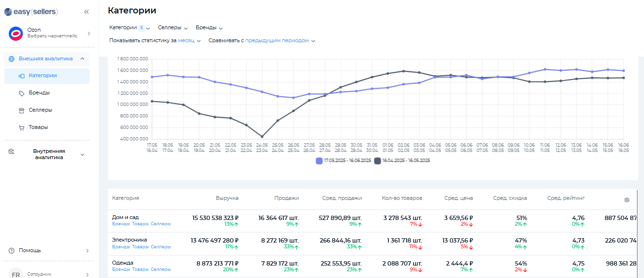This screenshot has height=278, width=644.
Task: Collapse sidebar with double chevron icon
Action: (86, 12)
